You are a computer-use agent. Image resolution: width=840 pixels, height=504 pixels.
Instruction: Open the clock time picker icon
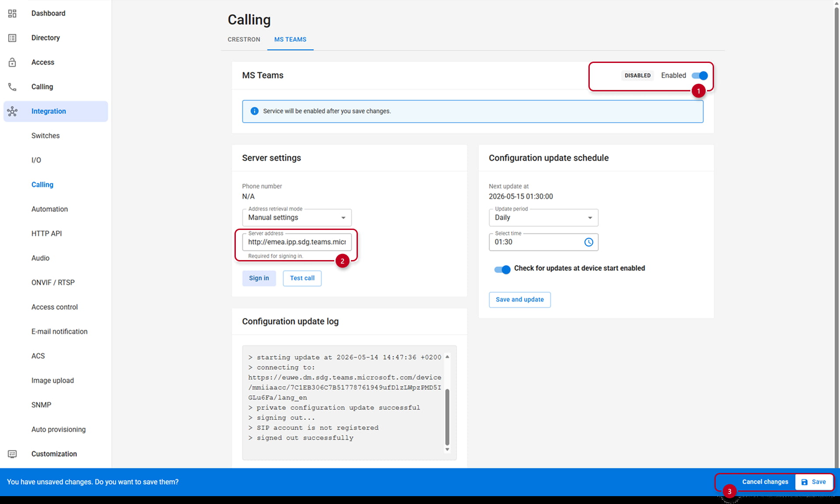tap(588, 242)
